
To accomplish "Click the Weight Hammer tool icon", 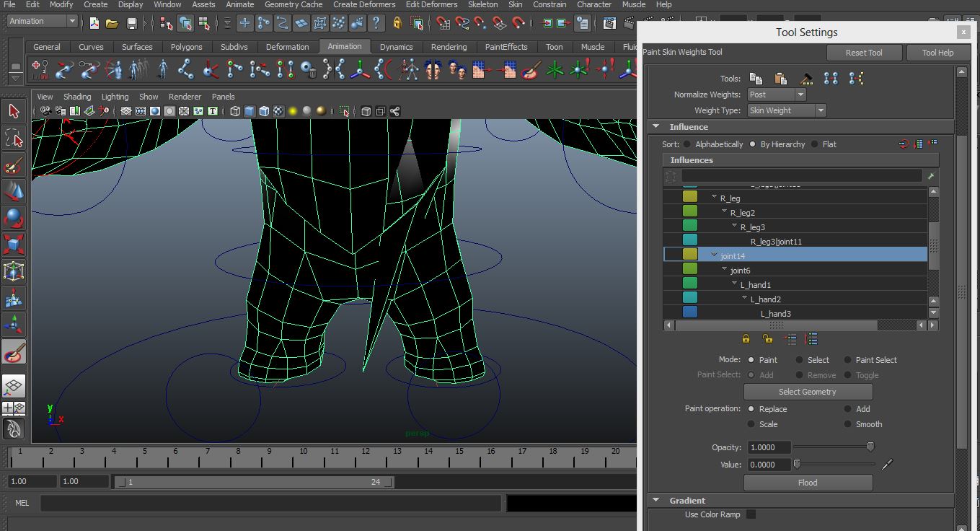I will tap(805, 78).
